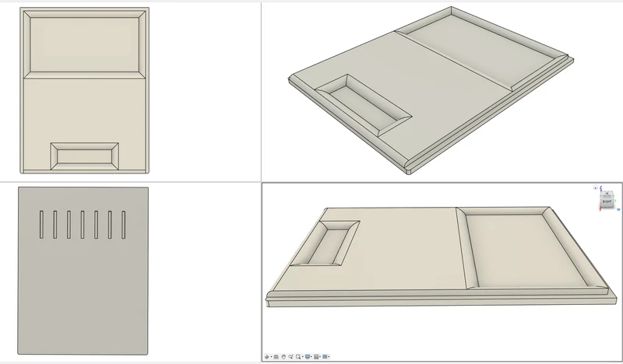This screenshot has height=364, width=623.
Task: Click the top face of the ViewCube
Action: tap(607, 194)
